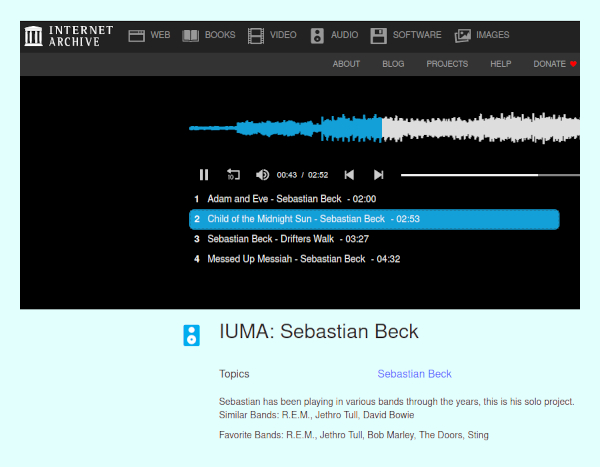Click the DONATE link
Viewport: 600px width, 467px height.
pos(549,64)
